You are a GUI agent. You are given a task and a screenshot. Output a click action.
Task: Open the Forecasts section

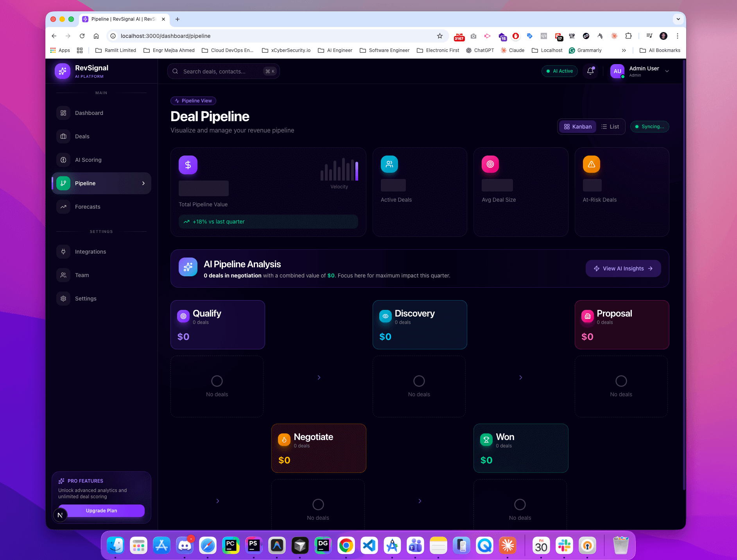(x=88, y=206)
